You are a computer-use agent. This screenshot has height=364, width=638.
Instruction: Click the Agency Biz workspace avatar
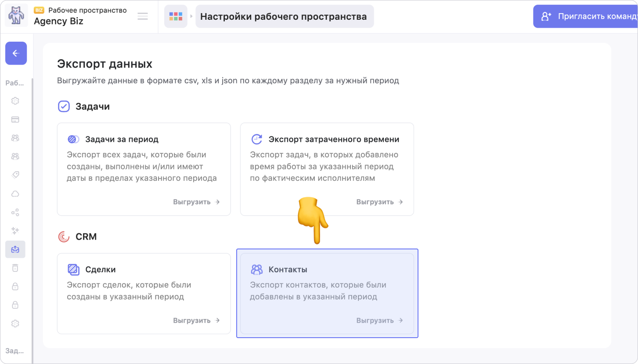point(16,16)
